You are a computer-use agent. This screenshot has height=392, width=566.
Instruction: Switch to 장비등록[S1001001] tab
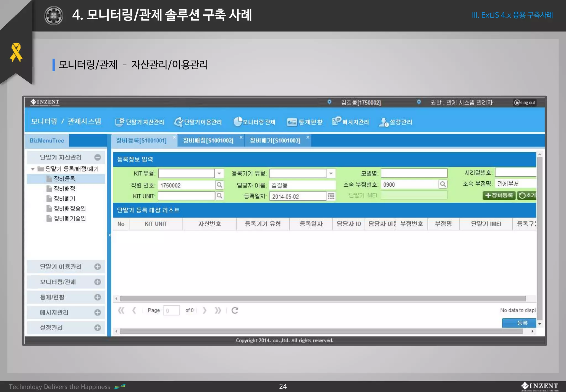click(141, 140)
